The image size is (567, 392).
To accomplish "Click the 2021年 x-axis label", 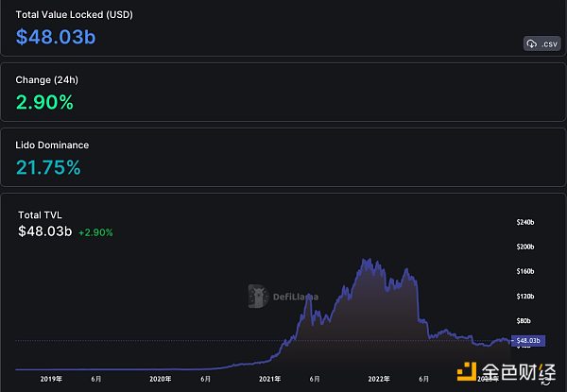I will click(x=270, y=379).
